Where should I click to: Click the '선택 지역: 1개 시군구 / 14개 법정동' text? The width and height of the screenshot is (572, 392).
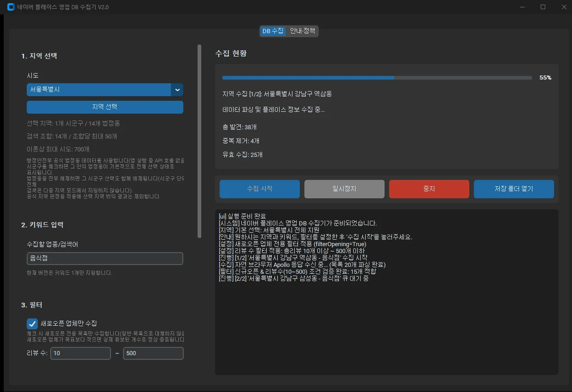[x=74, y=123]
